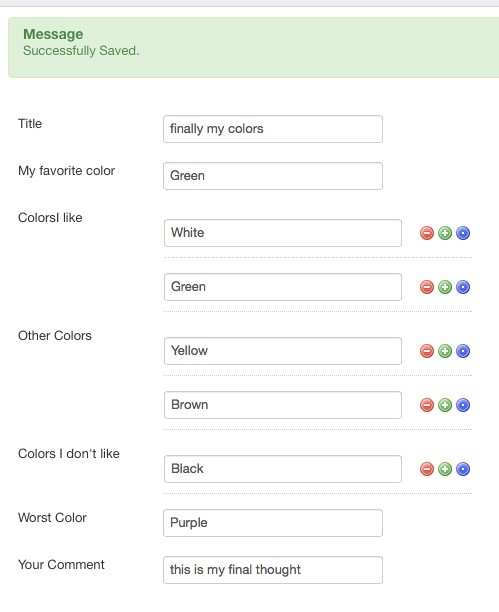Add a row after Black
The width and height of the screenshot is (499, 612).
tap(445, 469)
